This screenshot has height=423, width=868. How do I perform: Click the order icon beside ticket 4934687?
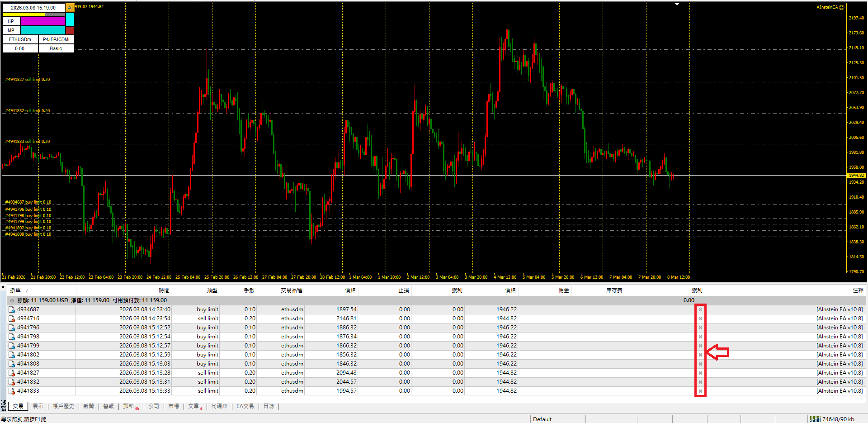[x=12, y=309]
